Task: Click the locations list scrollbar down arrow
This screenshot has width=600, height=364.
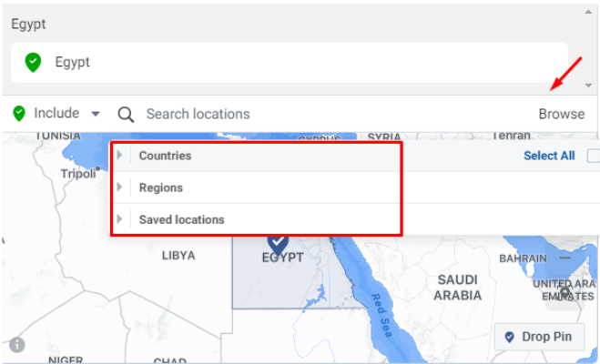Action: click(589, 85)
